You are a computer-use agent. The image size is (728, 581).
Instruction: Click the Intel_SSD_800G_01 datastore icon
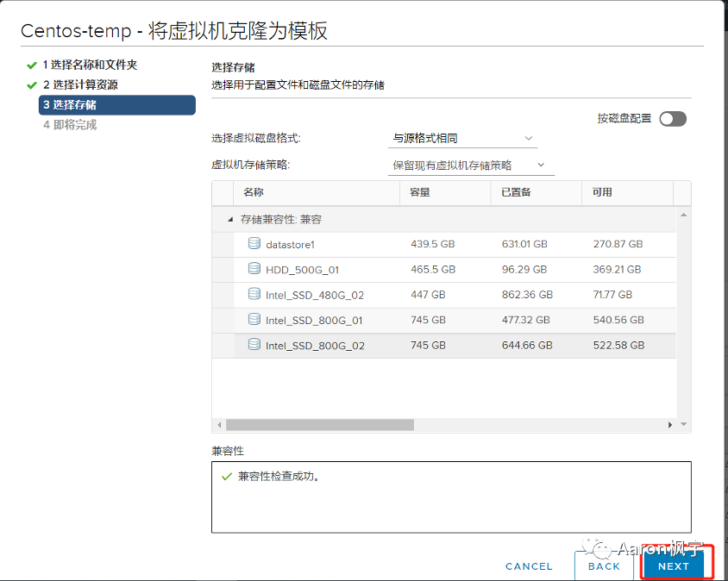[x=254, y=319]
